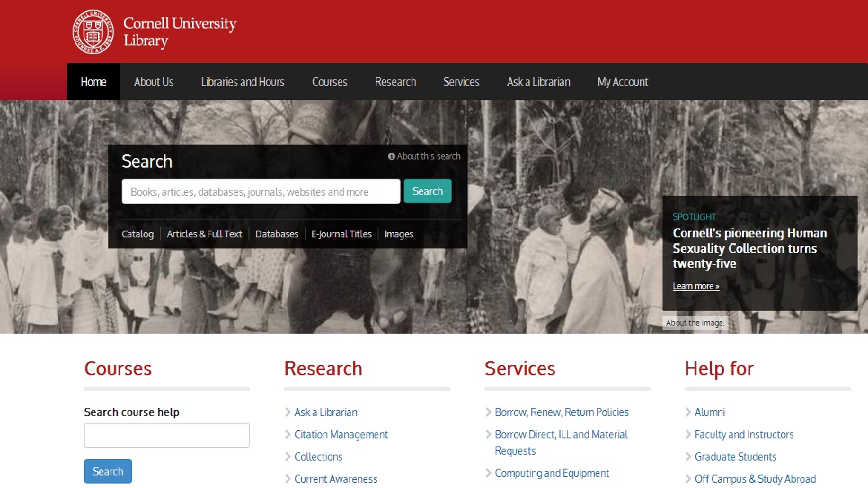Click the arrow next to Alumni
Screen dimensions: 868x488
[688, 412]
